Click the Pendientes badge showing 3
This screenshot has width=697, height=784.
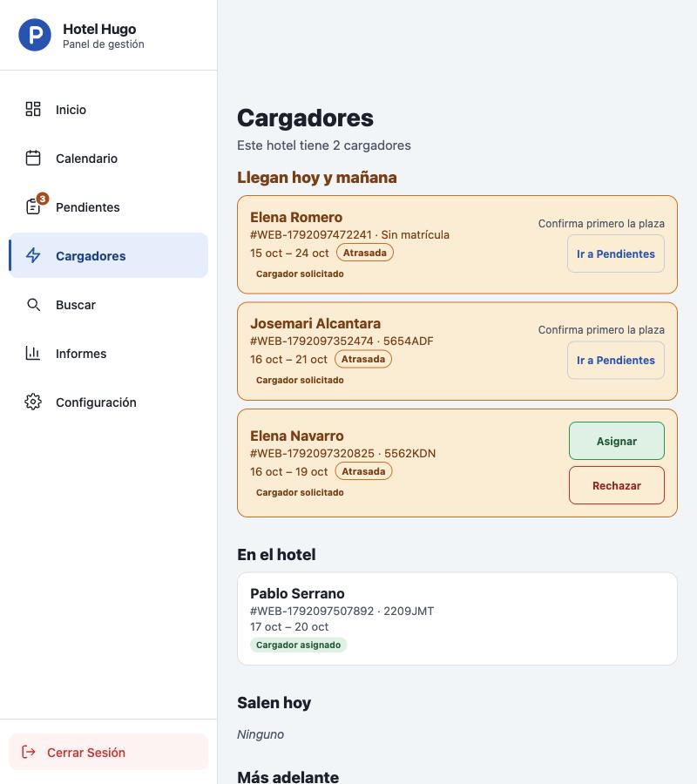(43, 199)
